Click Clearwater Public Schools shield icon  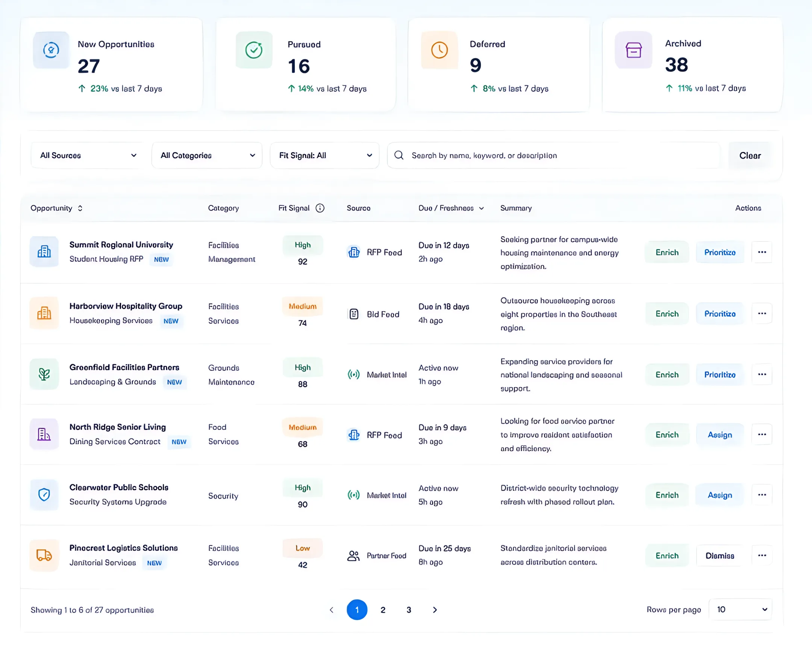[x=44, y=494]
